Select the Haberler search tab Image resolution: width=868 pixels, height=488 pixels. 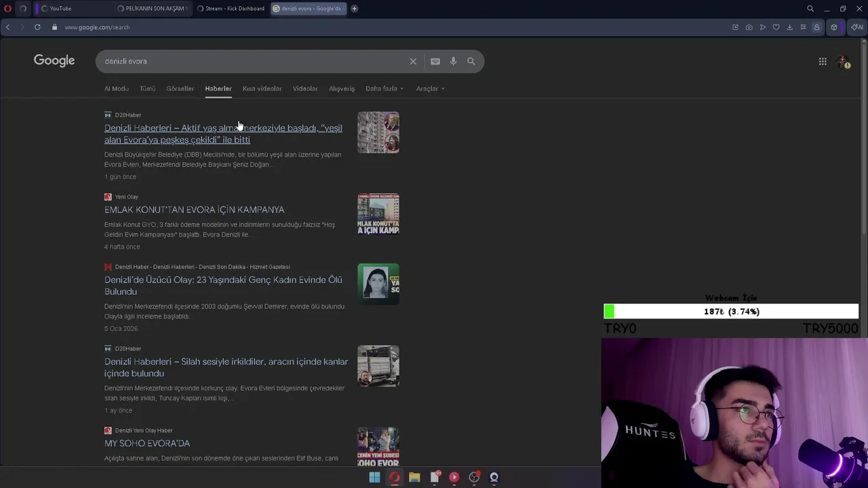[x=218, y=89]
